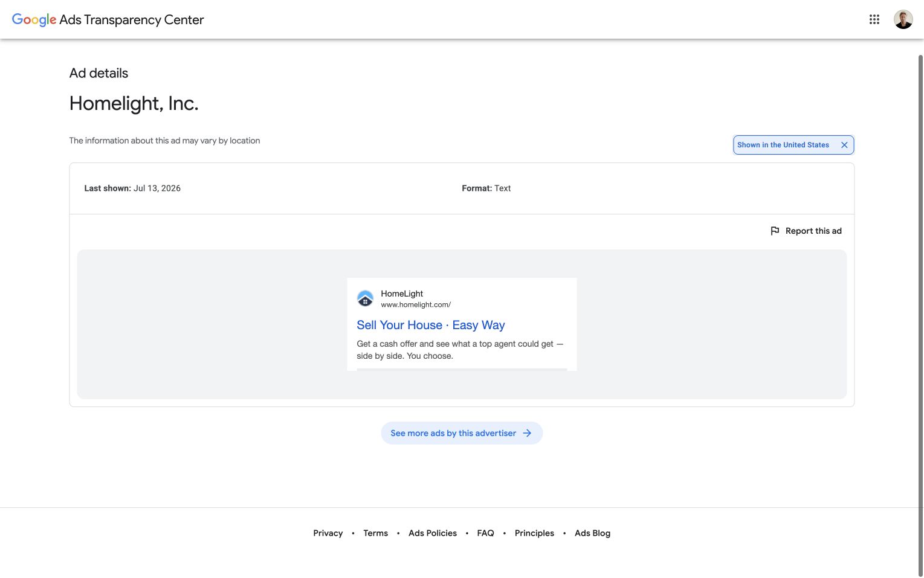
Task: Open the 'Sell Your House · Easy Way' headline
Action: click(x=430, y=325)
